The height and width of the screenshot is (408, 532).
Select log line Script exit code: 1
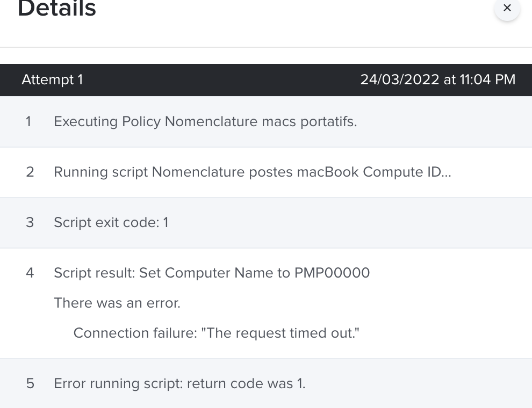click(x=266, y=223)
